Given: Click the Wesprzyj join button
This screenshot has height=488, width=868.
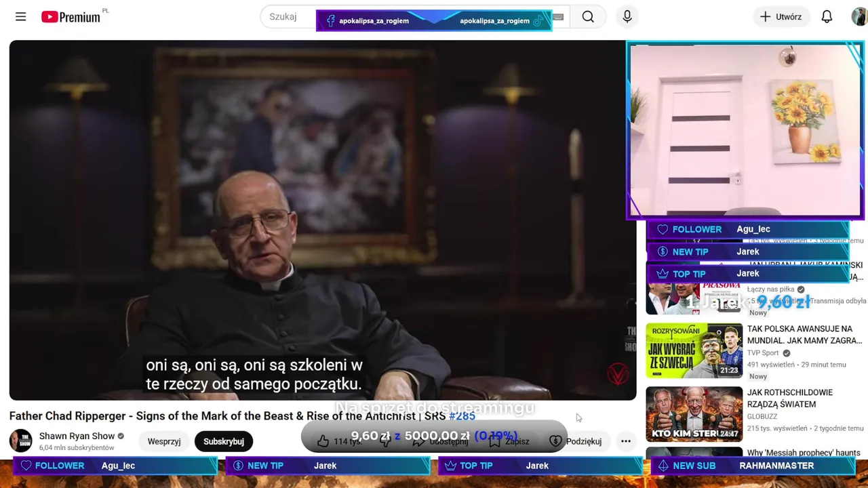Looking at the screenshot, I should (164, 441).
